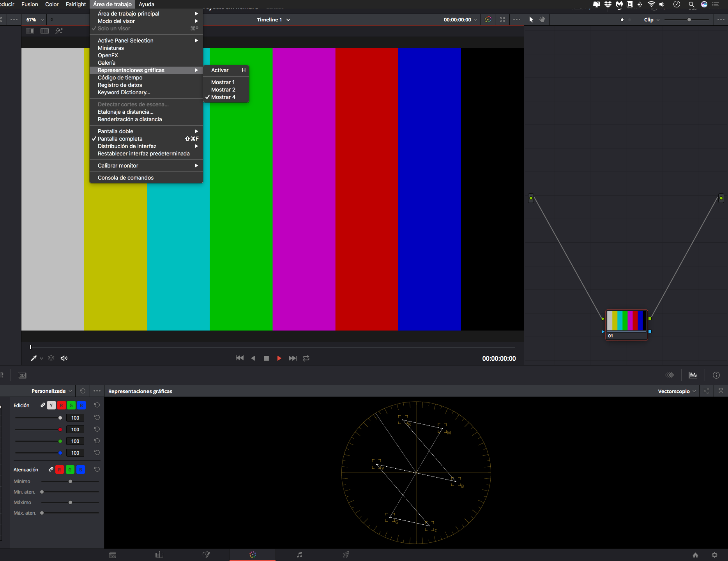
Task: Toggle the green channel in Atenuación
Action: pyautogui.click(x=70, y=469)
